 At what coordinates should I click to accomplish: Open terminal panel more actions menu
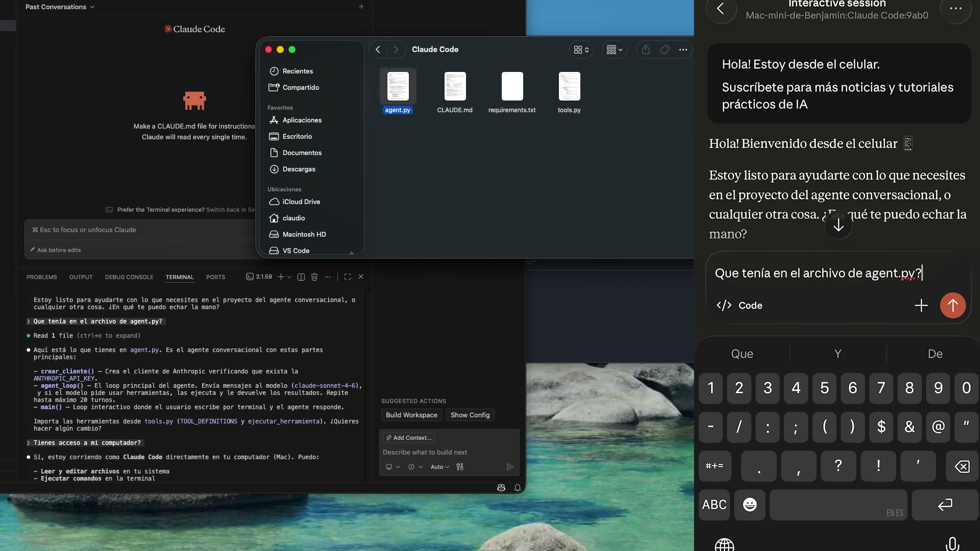pyautogui.click(x=328, y=277)
